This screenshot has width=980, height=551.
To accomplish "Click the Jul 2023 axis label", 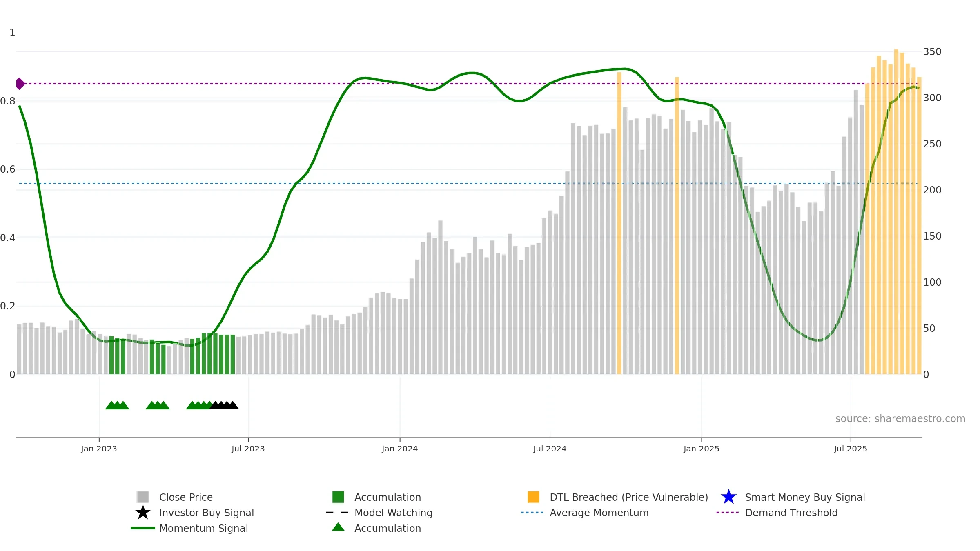I will point(248,449).
